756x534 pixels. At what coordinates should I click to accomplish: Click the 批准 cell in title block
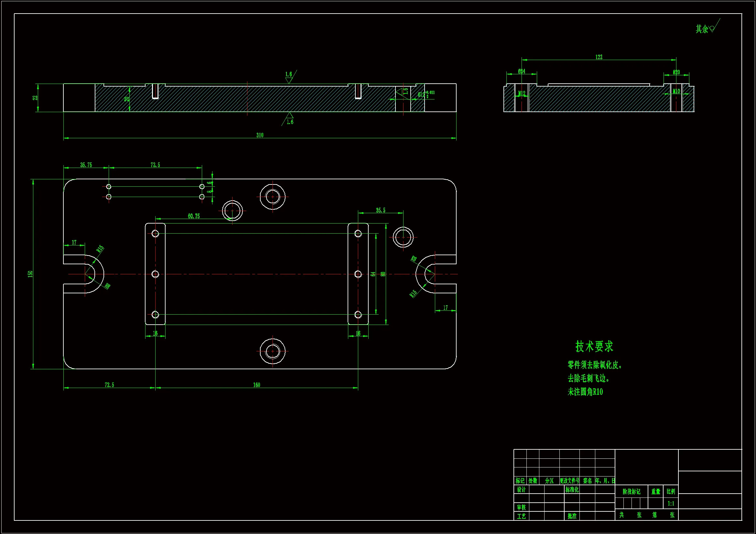point(572,516)
